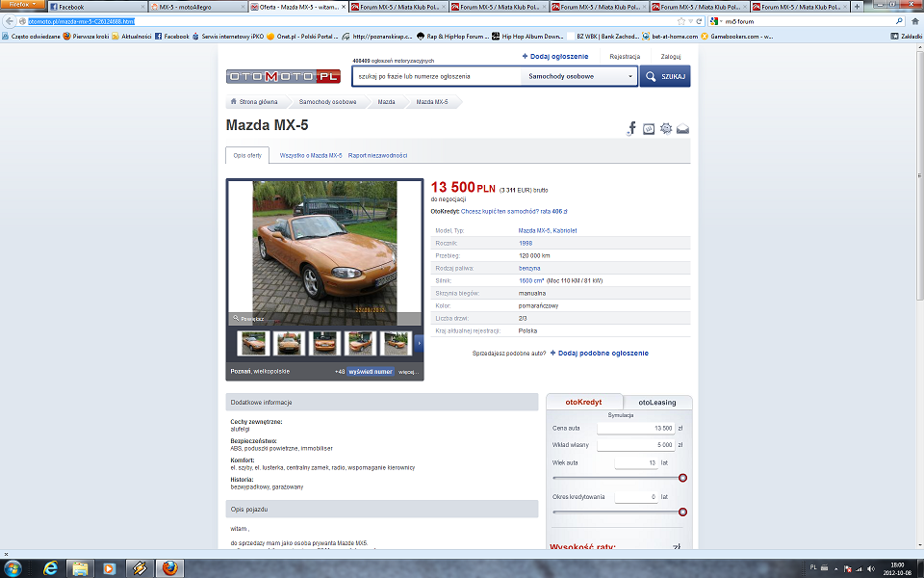Show the address bar history dropdown

(691, 21)
